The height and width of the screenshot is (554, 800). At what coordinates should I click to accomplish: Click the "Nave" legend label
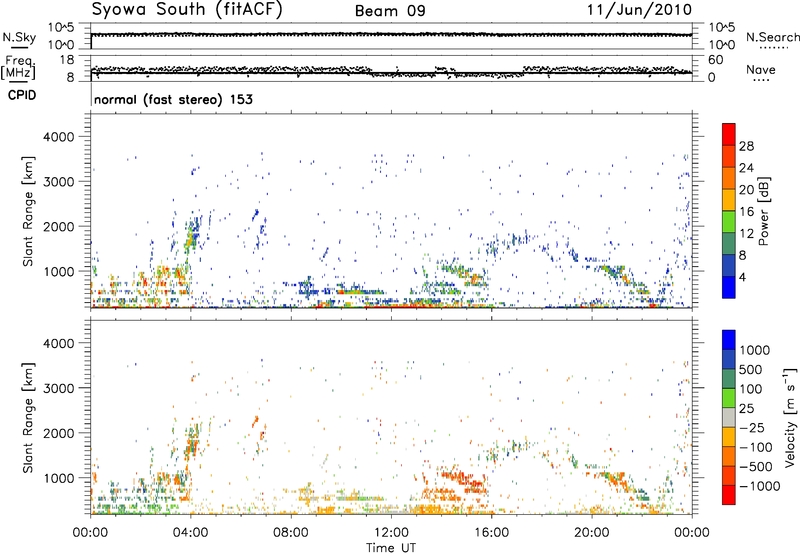pos(761,69)
